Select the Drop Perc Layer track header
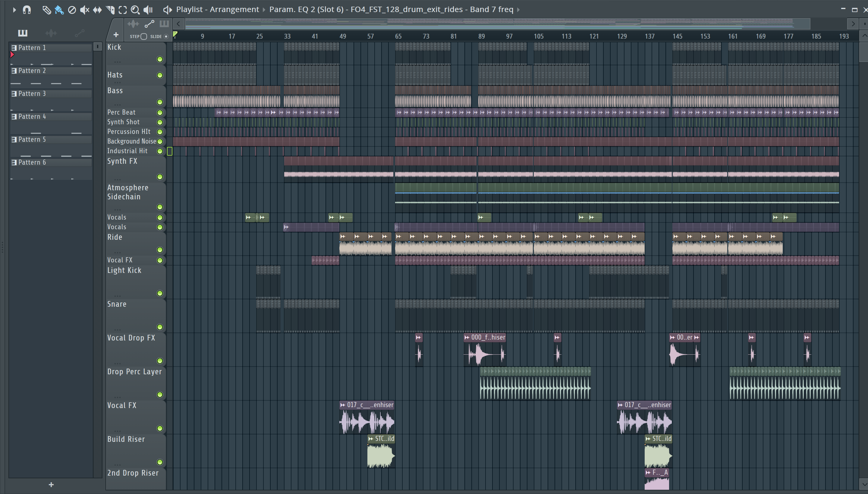This screenshot has height=494, width=868. pos(136,383)
